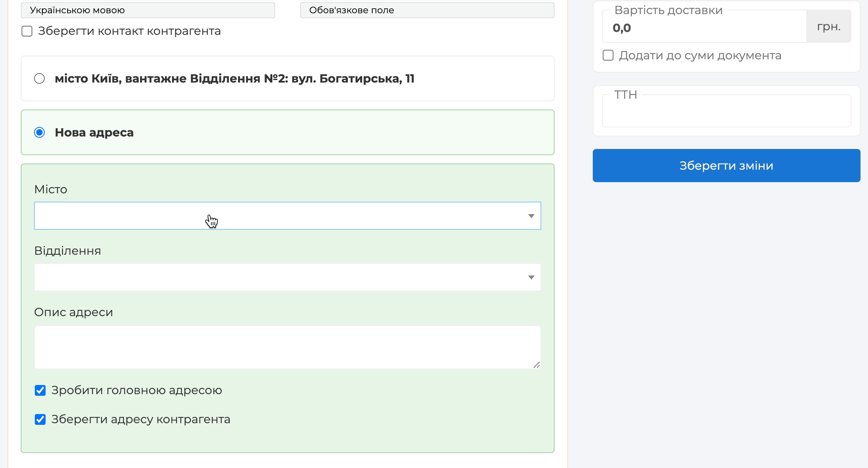Click the 'Обов'язкове поле' field

[x=427, y=10]
